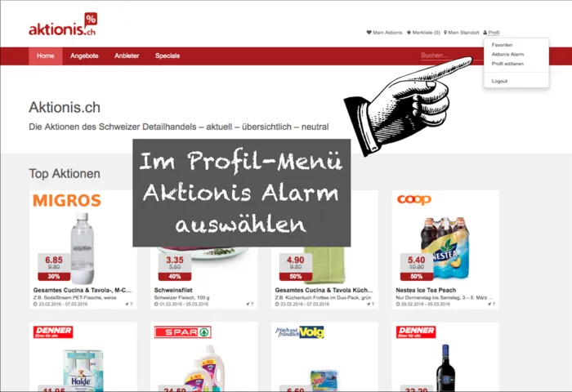Click the Volg logo
This screenshot has height=392, width=572.
pos(300,332)
